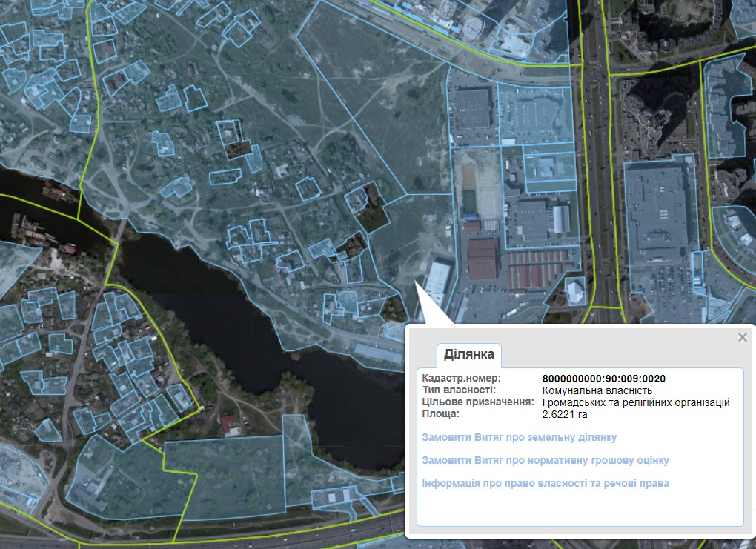Open Інформація про право власності link
This screenshot has width=756, height=549.
(x=545, y=483)
